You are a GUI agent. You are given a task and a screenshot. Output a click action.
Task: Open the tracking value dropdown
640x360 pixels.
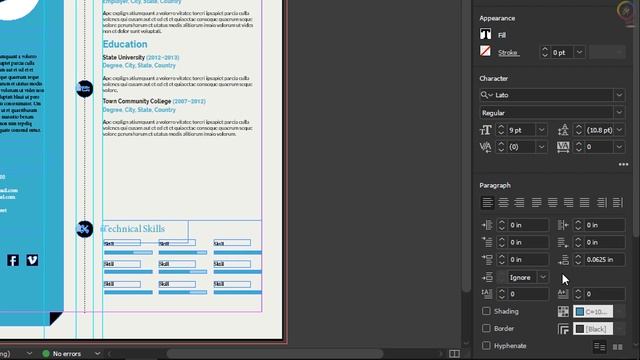click(620, 147)
